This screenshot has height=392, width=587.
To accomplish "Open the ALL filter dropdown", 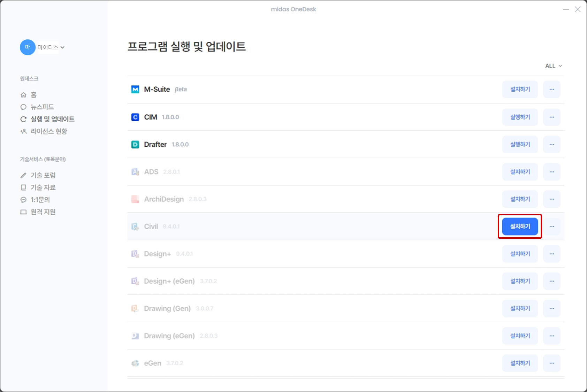I will tap(554, 66).
